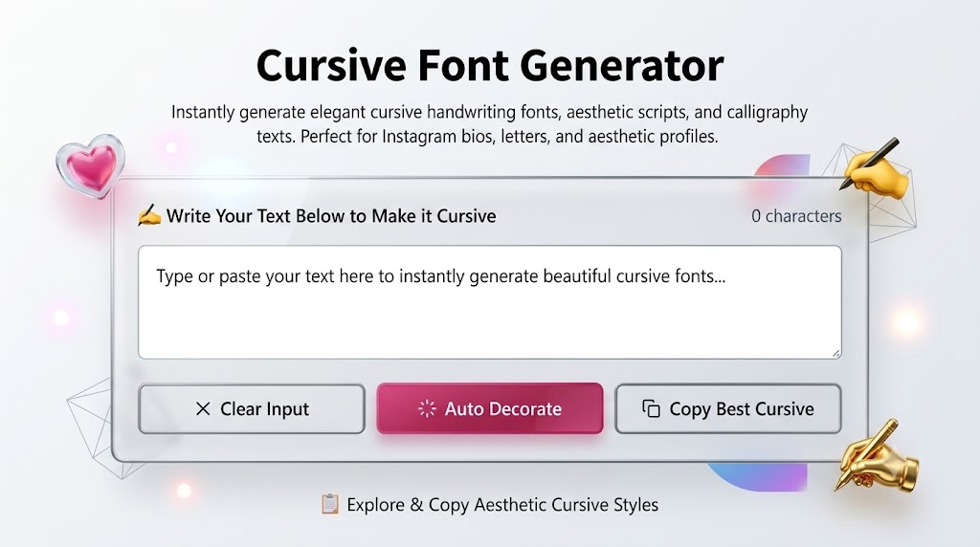Screen dimensions: 980x547
Task: Click Write Your Text Below to Make it Cursive label
Action: coord(331,216)
